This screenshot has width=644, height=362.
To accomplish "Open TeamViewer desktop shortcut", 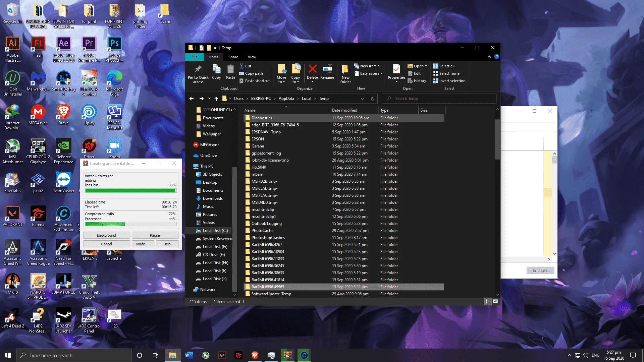I will [x=63, y=183].
